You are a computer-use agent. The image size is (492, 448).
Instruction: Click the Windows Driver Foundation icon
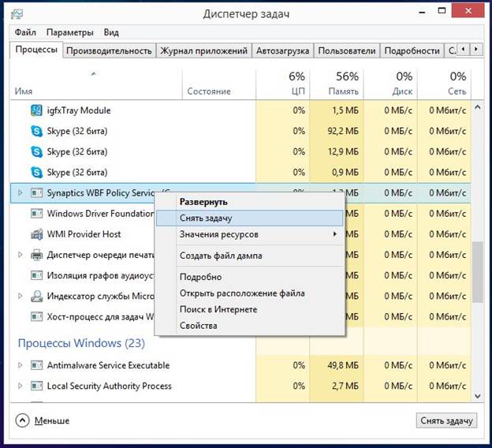tap(36, 213)
